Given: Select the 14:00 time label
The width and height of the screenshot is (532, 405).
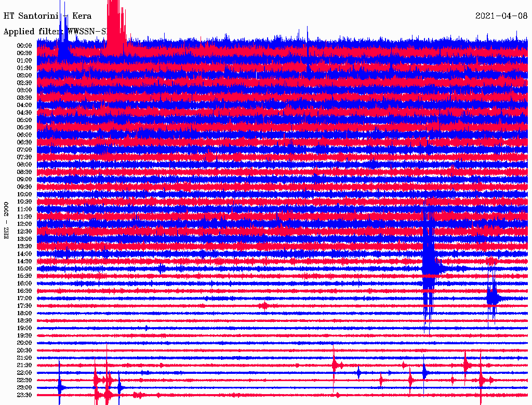Looking at the screenshot, I should [24, 254].
